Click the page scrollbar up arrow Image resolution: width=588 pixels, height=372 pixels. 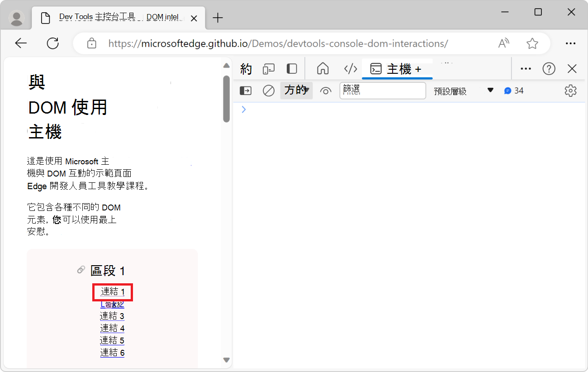(227, 66)
